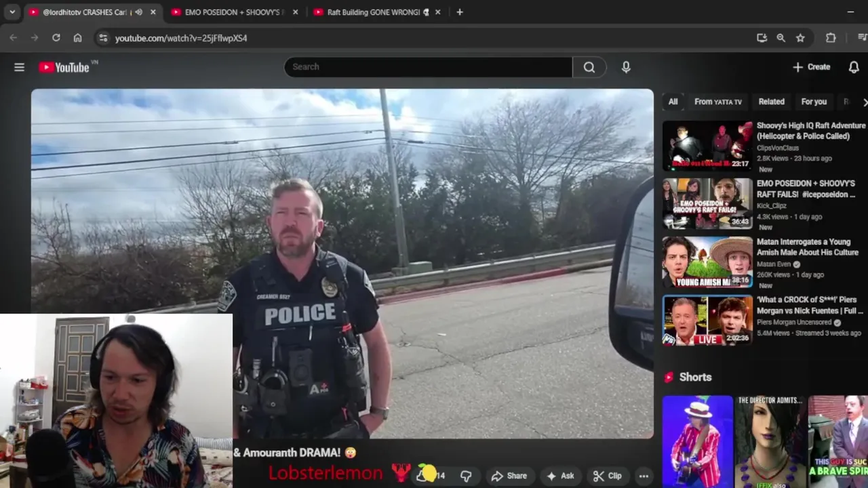
Task: Clip this video with scissors button
Action: click(608, 476)
